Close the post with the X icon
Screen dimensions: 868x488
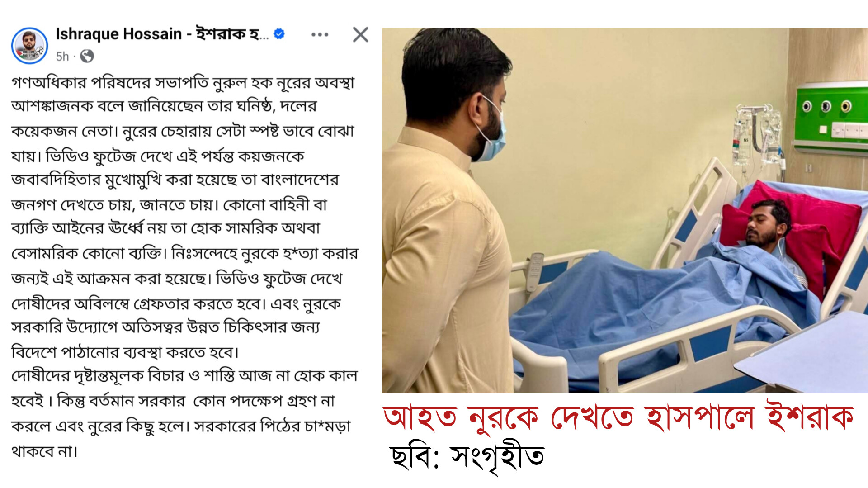click(x=360, y=34)
